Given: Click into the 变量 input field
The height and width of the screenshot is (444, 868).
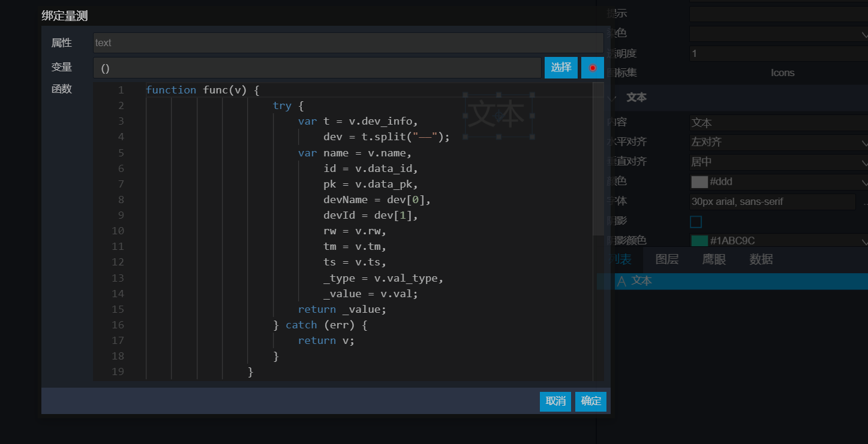Looking at the screenshot, I should (x=317, y=68).
